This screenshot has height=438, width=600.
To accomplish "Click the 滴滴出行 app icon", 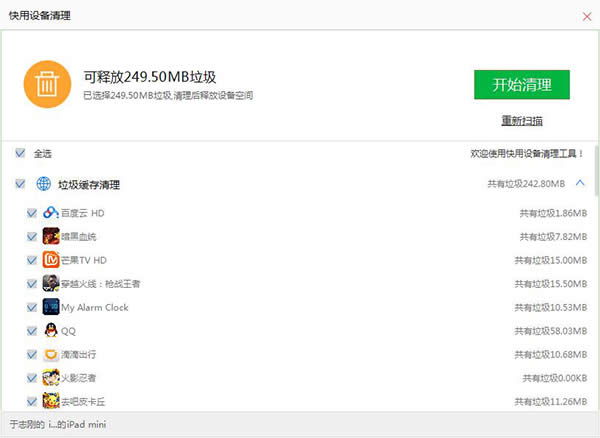I will coord(51,354).
